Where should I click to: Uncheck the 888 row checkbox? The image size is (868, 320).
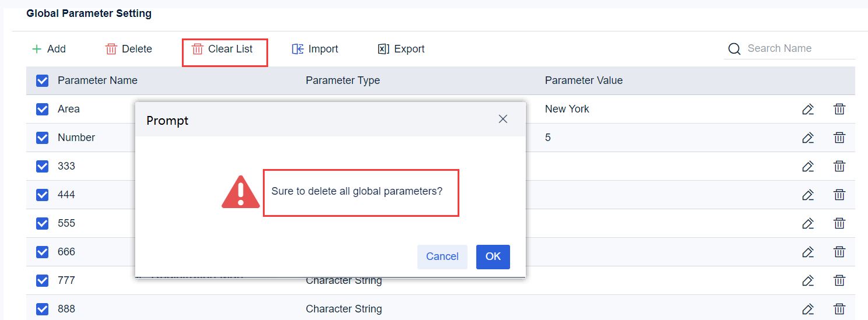click(42, 309)
